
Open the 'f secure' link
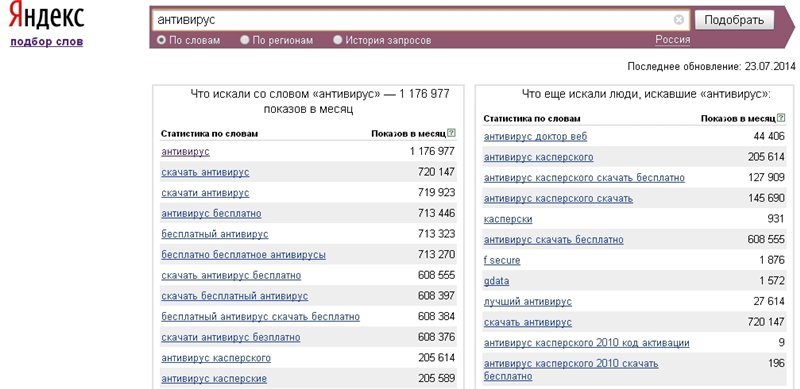[502, 260]
